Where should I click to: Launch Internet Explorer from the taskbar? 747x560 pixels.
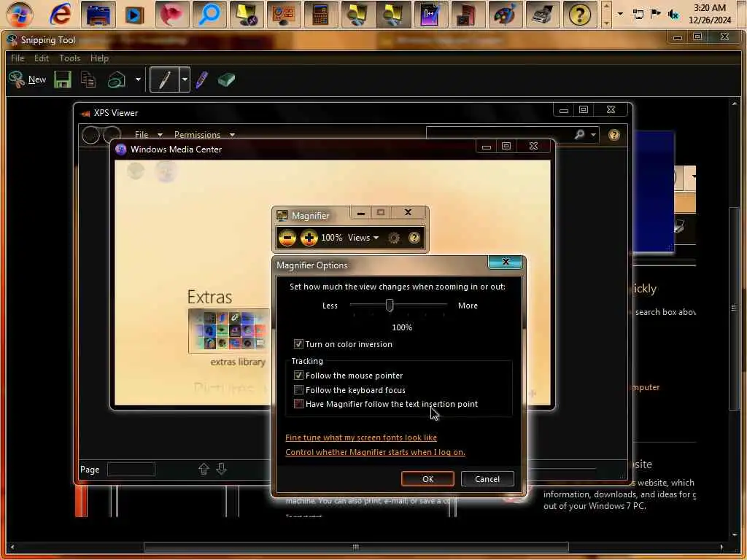(x=61, y=15)
